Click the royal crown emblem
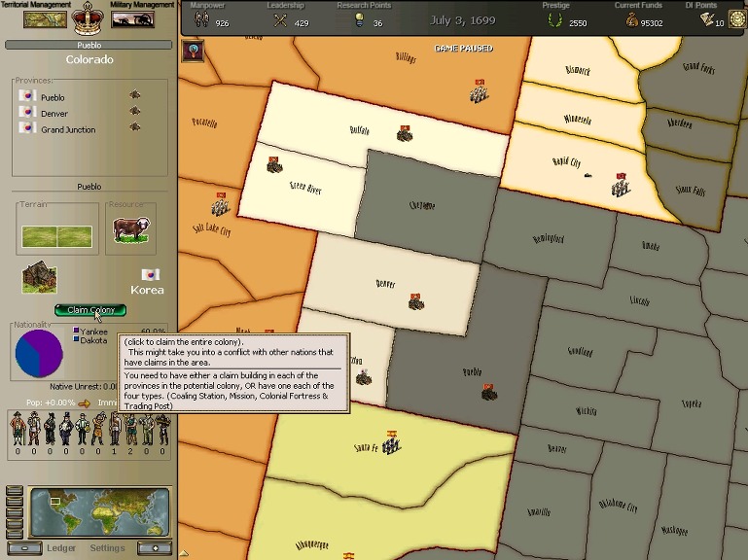748x560 pixels. point(89,17)
